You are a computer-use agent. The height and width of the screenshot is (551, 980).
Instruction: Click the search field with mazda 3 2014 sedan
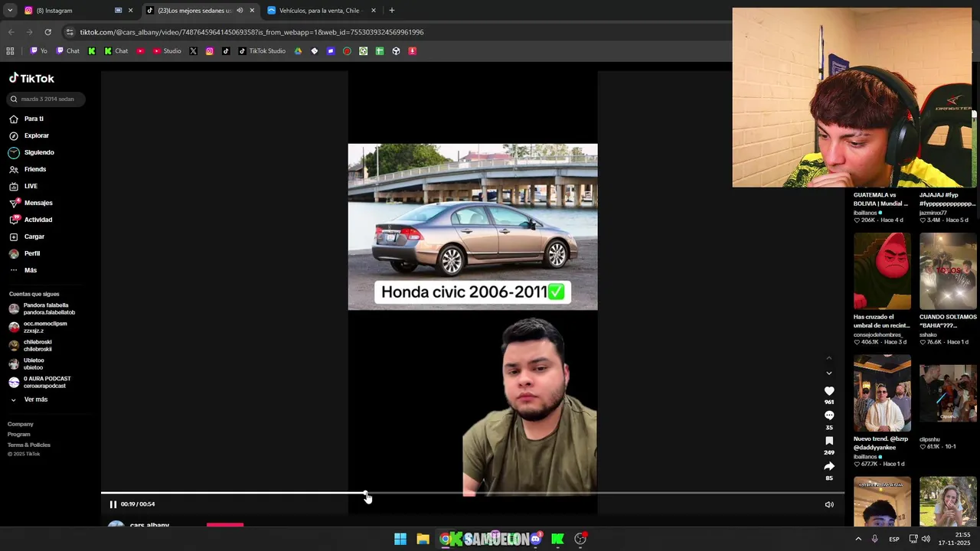coord(45,99)
